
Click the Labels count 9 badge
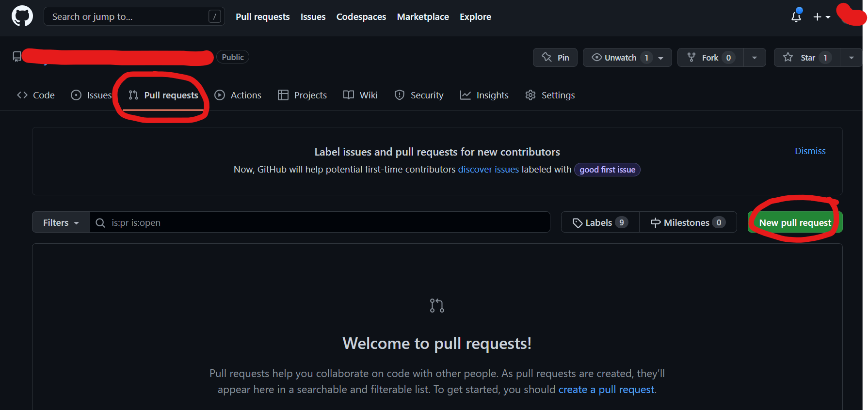point(622,222)
